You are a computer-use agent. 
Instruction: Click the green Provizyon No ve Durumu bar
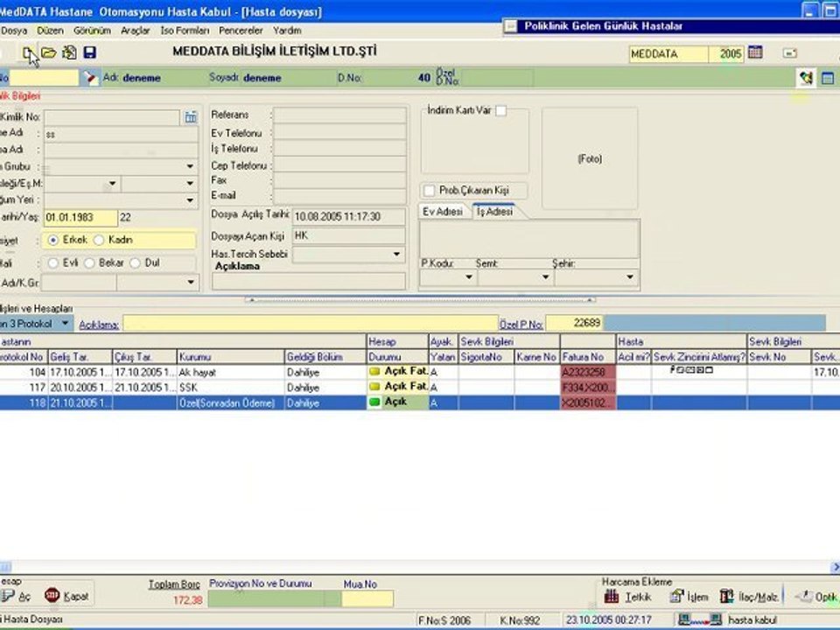click(x=274, y=598)
